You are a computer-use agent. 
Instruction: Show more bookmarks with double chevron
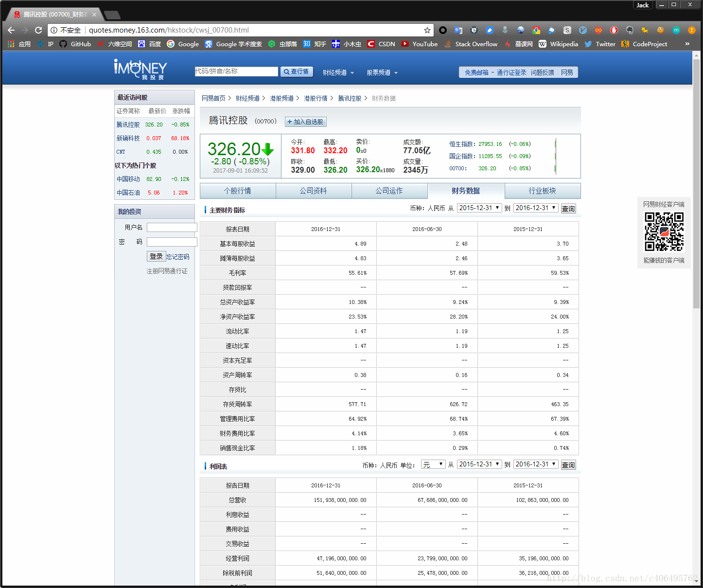[687, 44]
